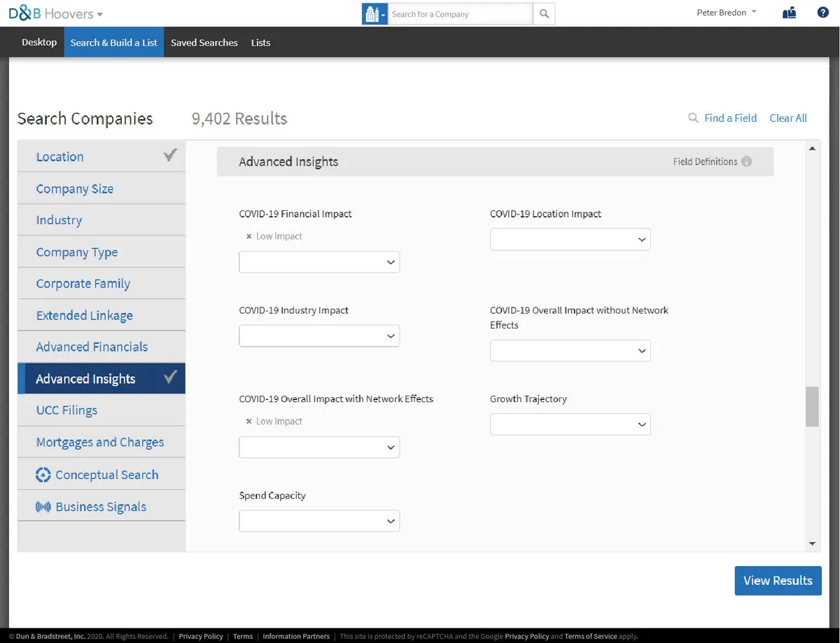Remove Low Impact from Overall Impact with Network Effects

coord(248,422)
